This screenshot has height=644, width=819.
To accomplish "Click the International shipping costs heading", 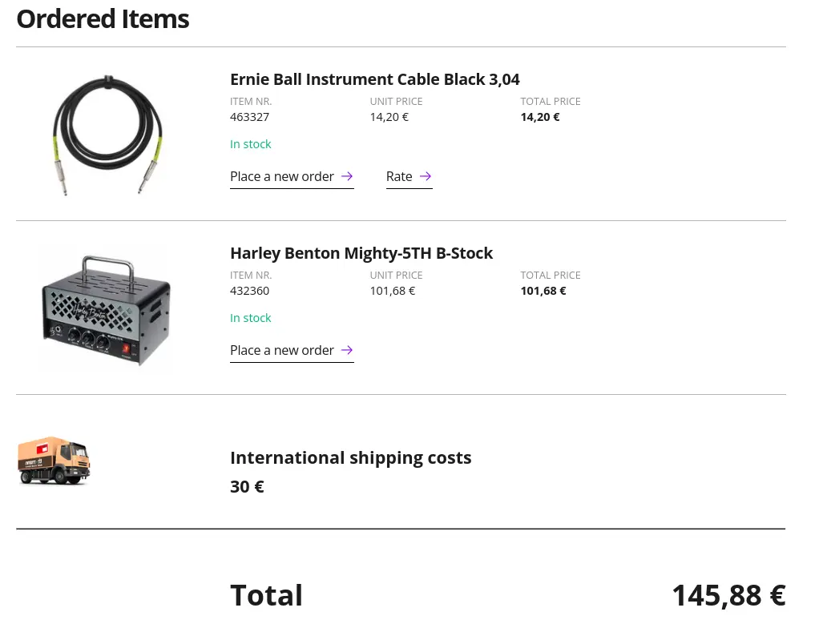I will (x=350, y=458).
